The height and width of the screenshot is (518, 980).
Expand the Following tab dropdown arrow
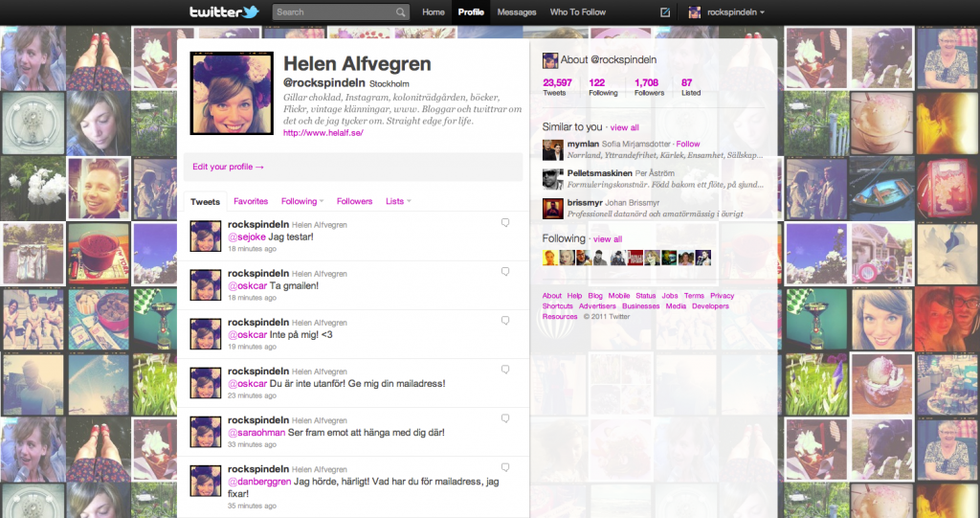tap(322, 201)
